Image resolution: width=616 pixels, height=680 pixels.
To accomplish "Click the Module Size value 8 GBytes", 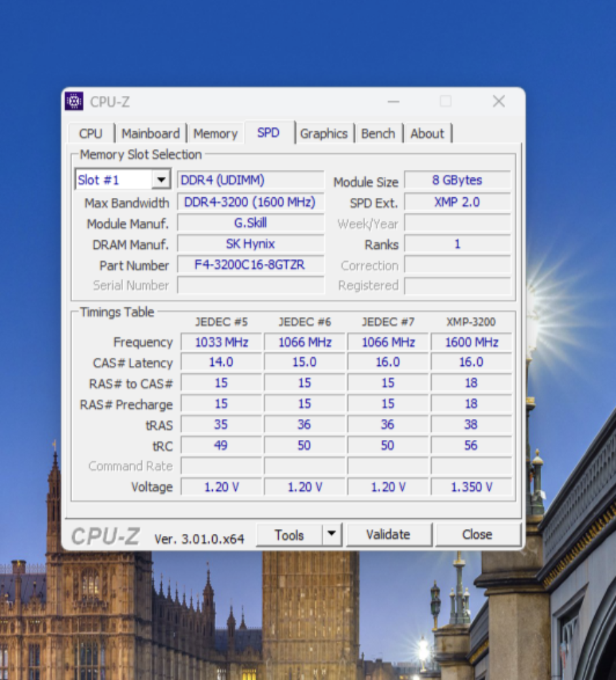I will (x=458, y=180).
